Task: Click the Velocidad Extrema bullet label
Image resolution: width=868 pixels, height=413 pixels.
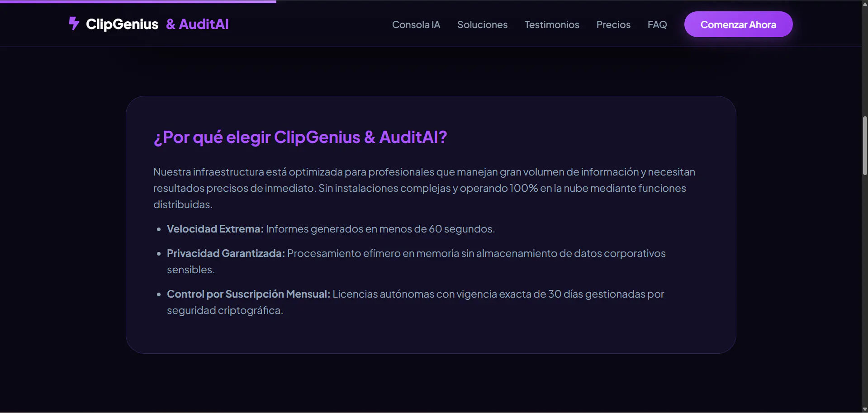Action: 215,229
